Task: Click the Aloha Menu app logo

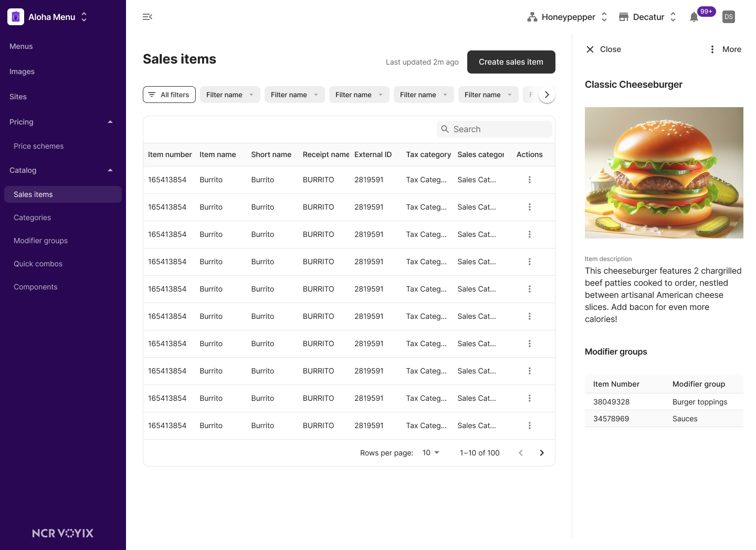Action: [16, 17]
